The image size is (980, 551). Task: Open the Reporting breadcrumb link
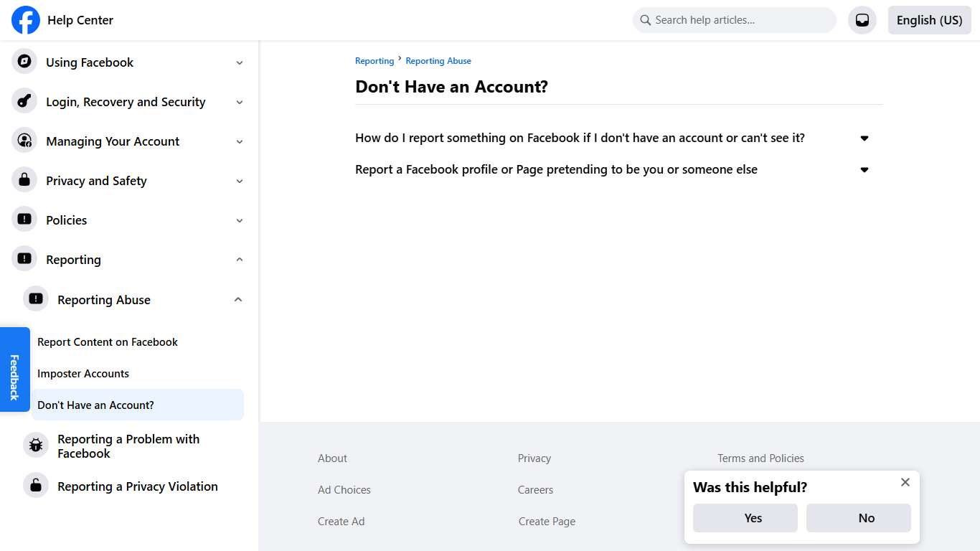pos(374,60)
